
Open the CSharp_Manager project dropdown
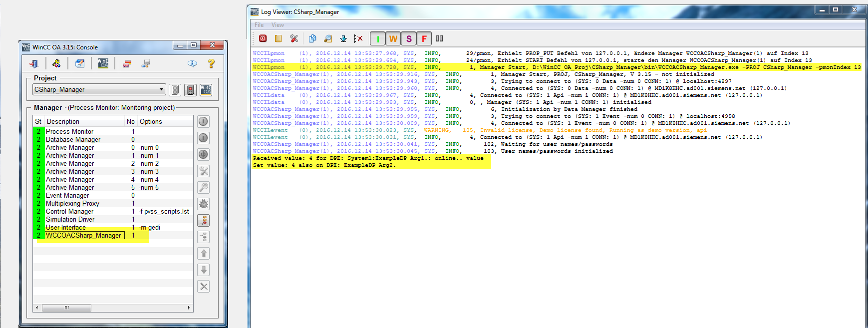[x=99, y=89]
